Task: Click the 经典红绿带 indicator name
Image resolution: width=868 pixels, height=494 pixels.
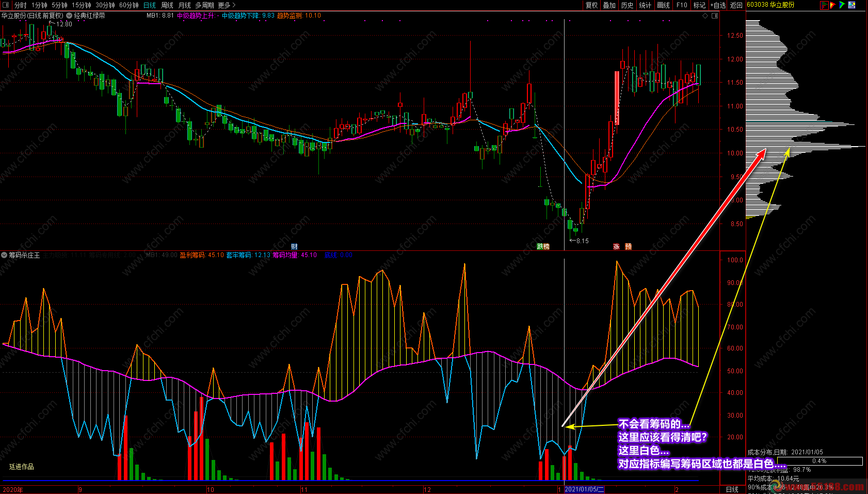Action: pos(90,15)
